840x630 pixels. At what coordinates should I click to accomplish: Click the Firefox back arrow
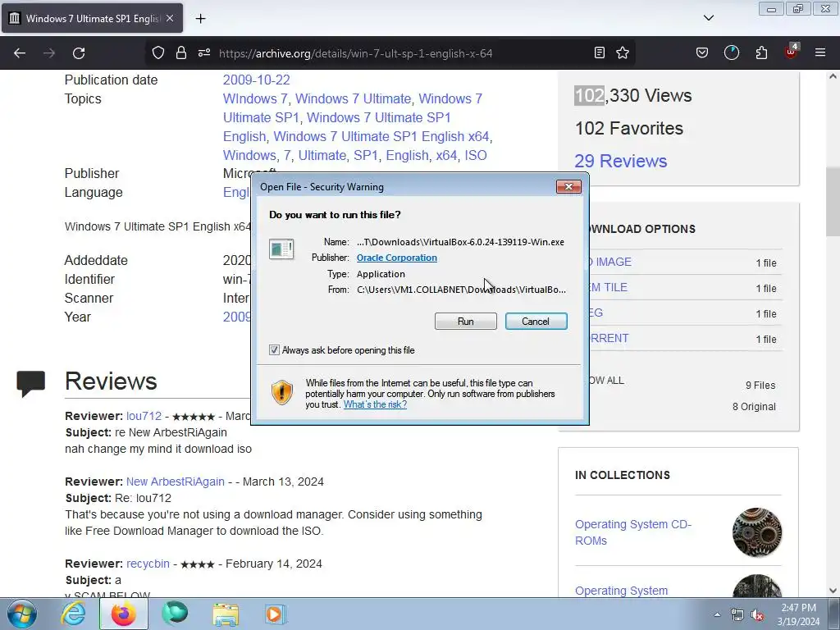point(20,53)
